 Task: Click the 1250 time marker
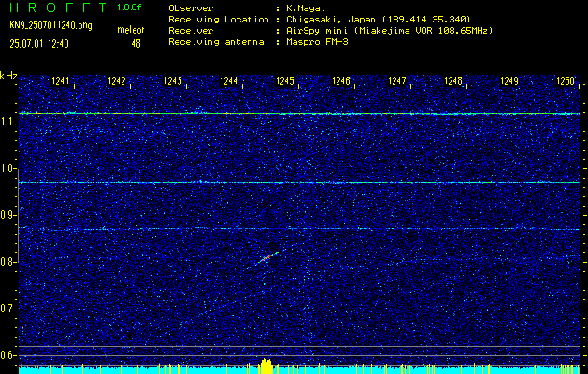pyautogui.click(x=566, y=80)
